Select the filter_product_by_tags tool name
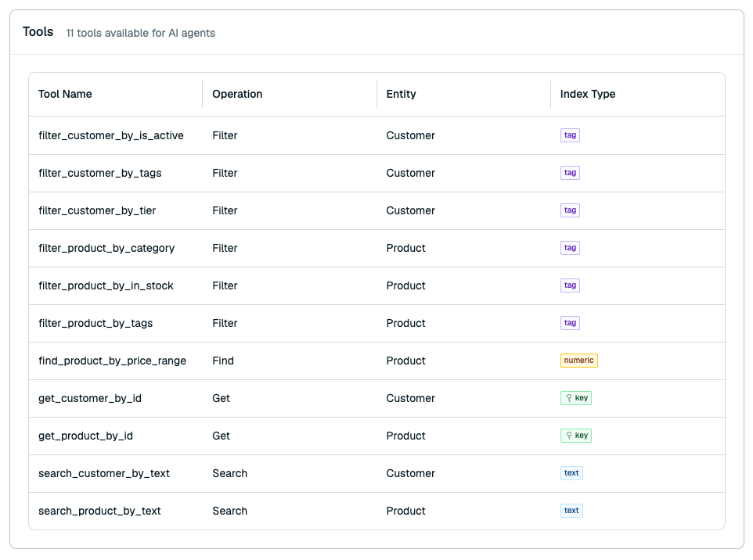The width and height of the screenshot is (753, 560). point(95,324)
